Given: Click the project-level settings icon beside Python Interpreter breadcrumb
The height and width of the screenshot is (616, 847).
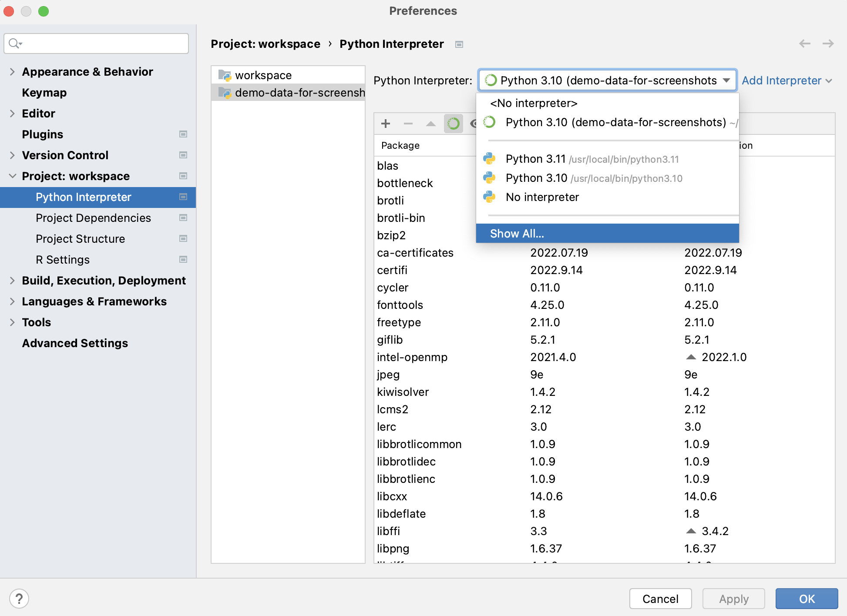Looking at the screenshot, I should 459,44.
